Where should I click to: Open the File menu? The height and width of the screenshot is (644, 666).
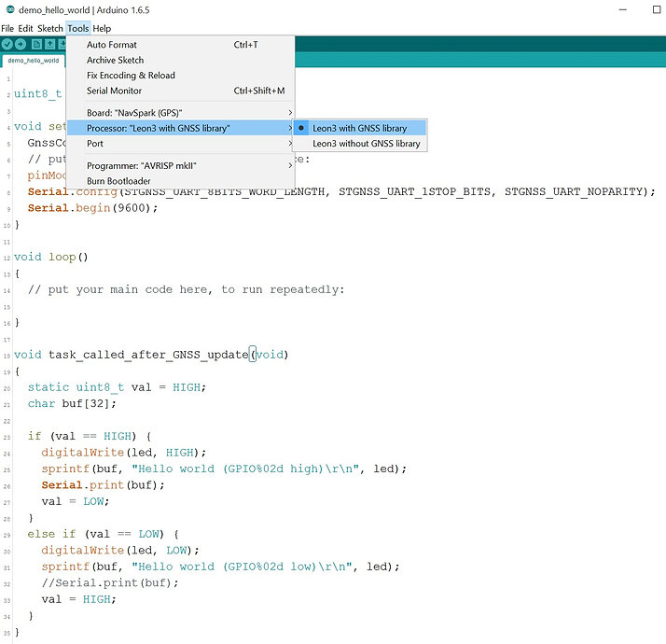(x=7, y=29)
